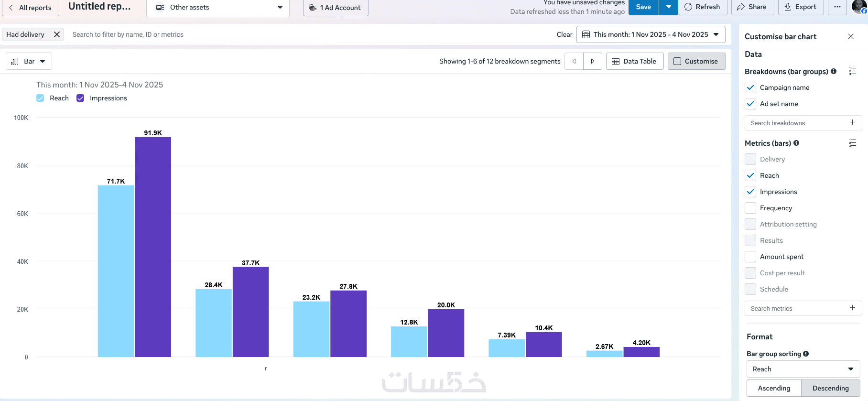Open the Bar group sorting Reach dropdown
The image size is (868, 401).
803,369
